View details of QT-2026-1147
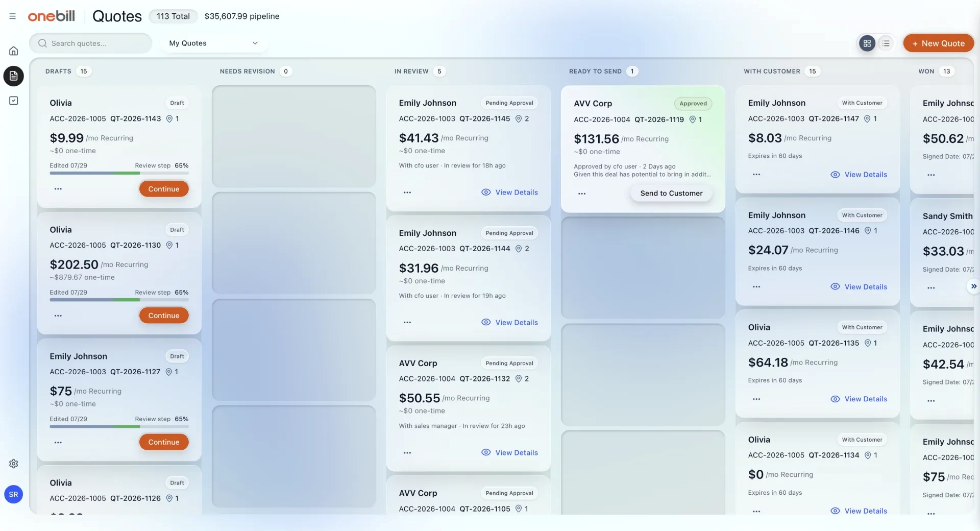Screen dimensions: 980x531 tap(859, 175)
